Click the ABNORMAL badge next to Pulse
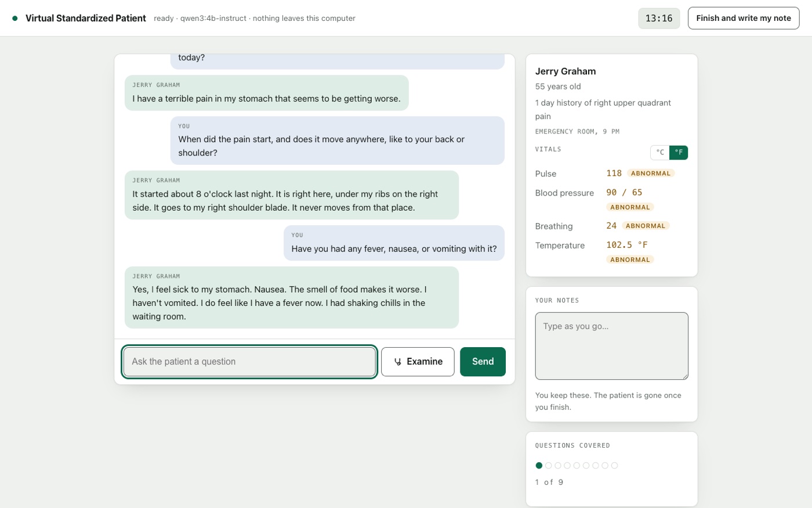Image resolution: width=812 pixels, height=508 pixels. pyautogui.click(x=651, y=174)
